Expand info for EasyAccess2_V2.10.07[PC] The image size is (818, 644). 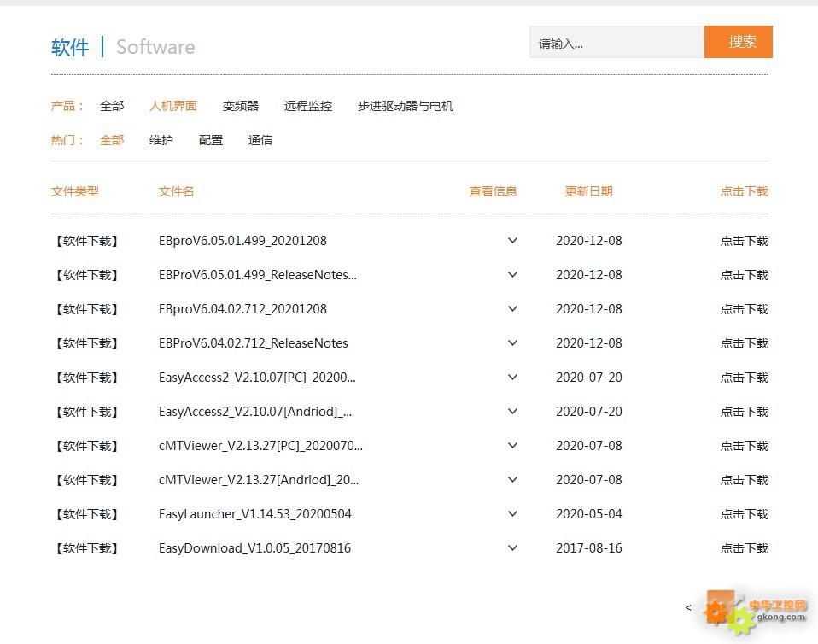pyautogui.click(x=513, y=378)
